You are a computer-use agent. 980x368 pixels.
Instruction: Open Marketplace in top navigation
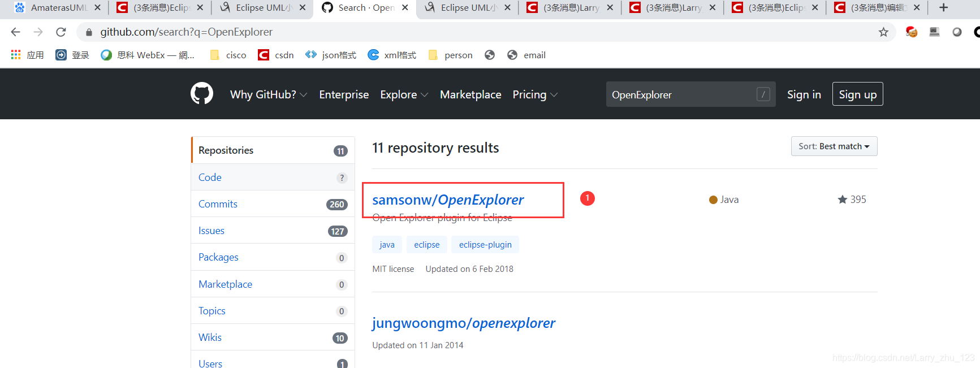click(470, 94)
